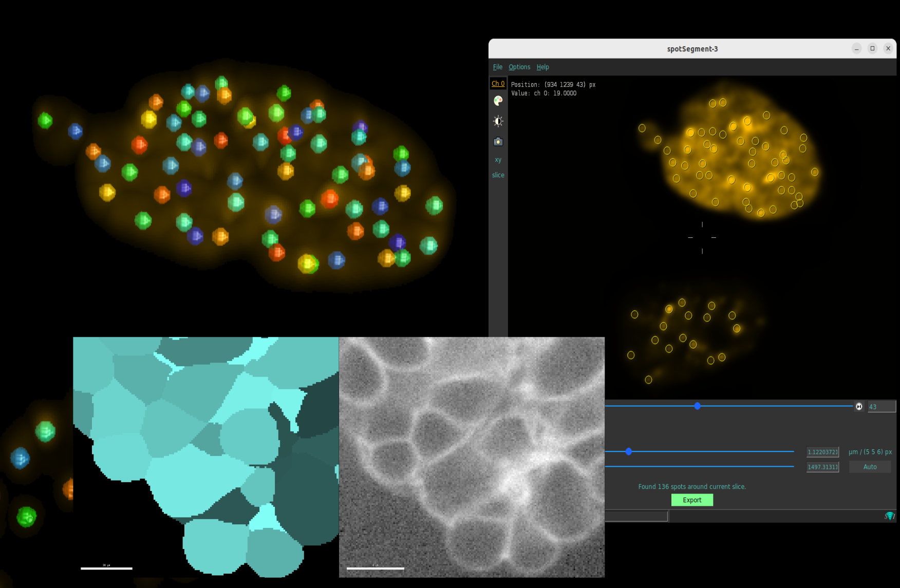The height and width of the screenshot is (588, 900).
Task: Click the teal logo icon at bottom right
Action: point(890,516)
